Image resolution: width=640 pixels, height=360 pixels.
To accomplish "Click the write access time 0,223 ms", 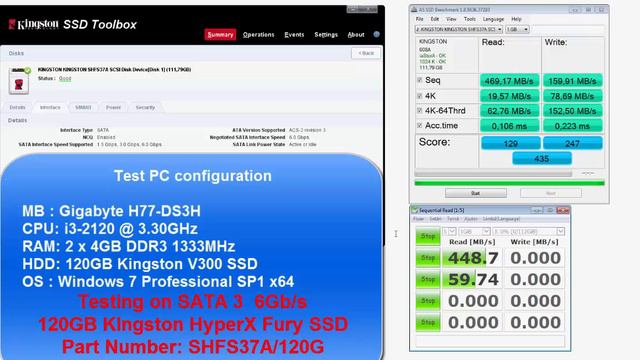I will coord(572,126).
